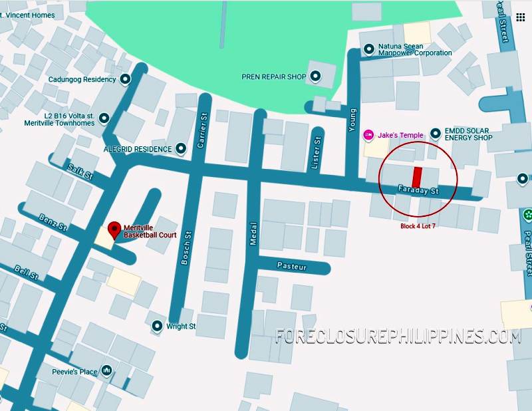This screenshot has height=411, width=532.
Task: Click the Pasteur street label
Action: coord(292,266)
